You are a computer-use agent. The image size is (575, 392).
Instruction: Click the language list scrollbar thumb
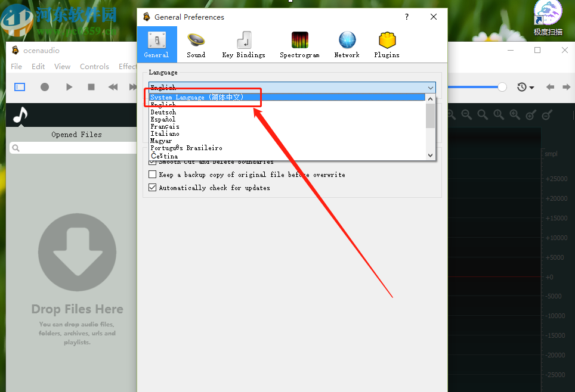click(x=431, y=116)
